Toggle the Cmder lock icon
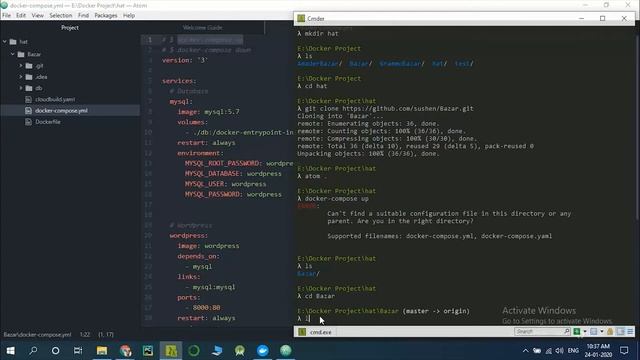The image size is (640, 360). tap(610, 331)
